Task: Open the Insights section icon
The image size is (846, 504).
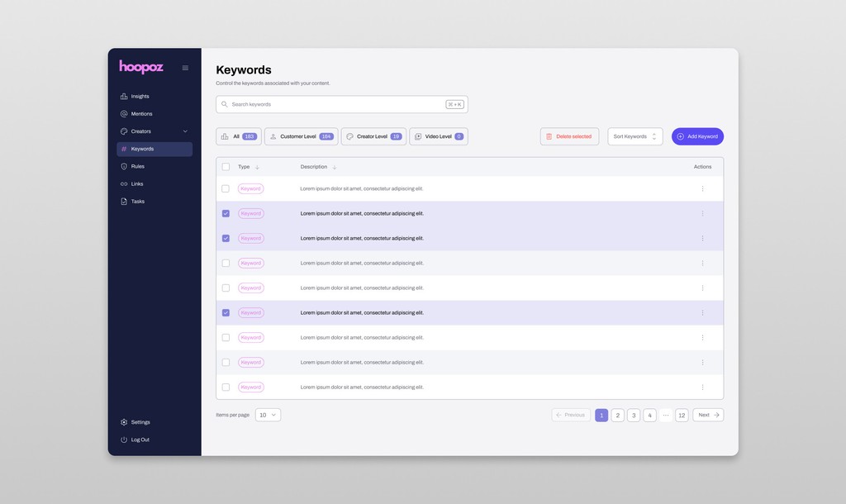Action: [x=123, y=96]
